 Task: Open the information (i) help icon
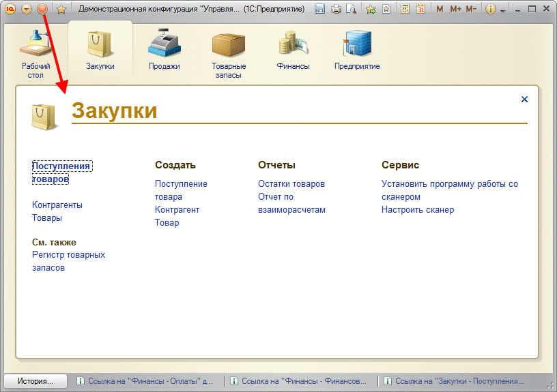490,9
